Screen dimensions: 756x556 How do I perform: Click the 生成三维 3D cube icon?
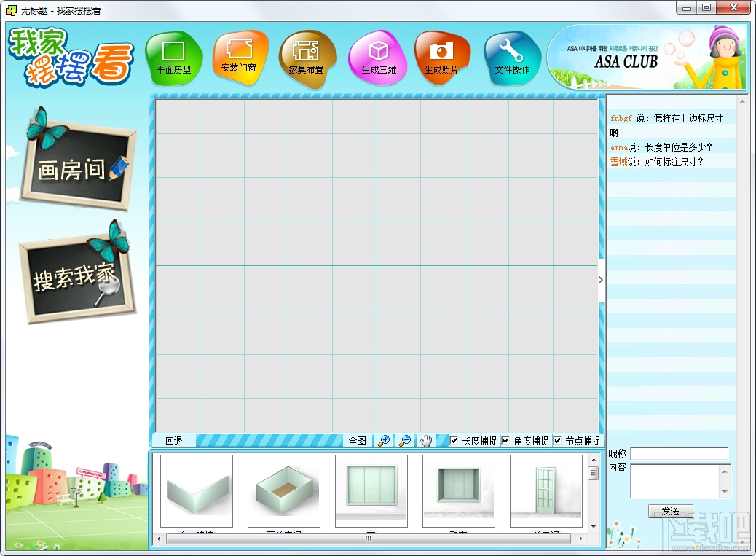(379, 58)
